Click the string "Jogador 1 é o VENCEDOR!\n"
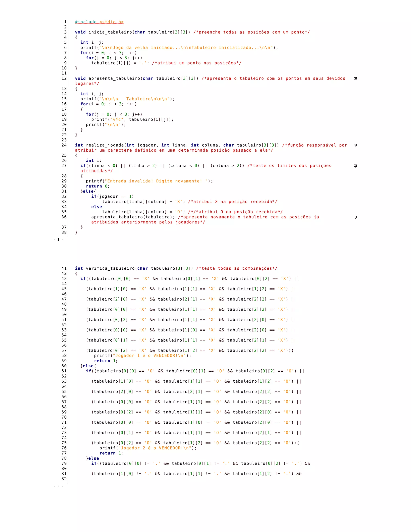The height and width of the screenshot is (532, 411). point(149,355)
